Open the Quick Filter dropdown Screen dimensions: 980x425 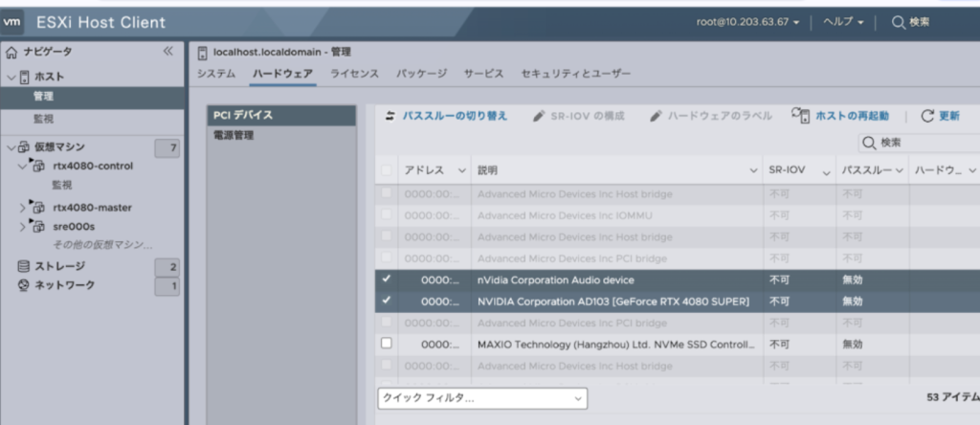481,397
